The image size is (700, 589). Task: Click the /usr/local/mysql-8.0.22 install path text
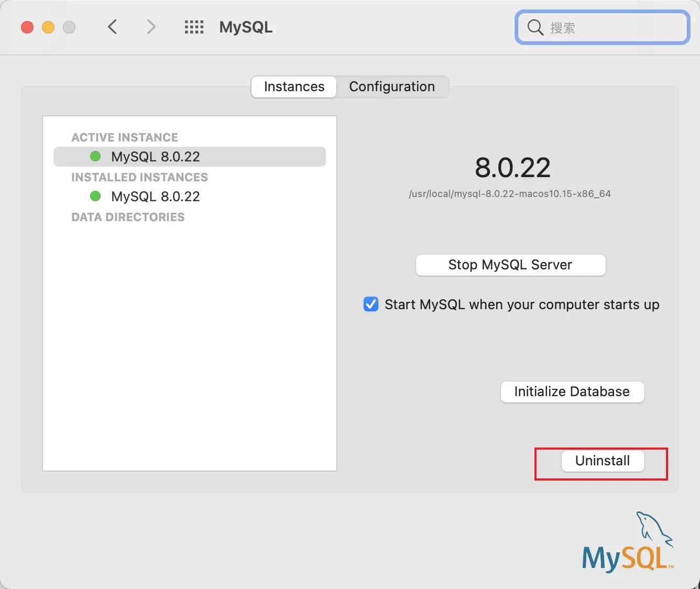pos(510,194)
